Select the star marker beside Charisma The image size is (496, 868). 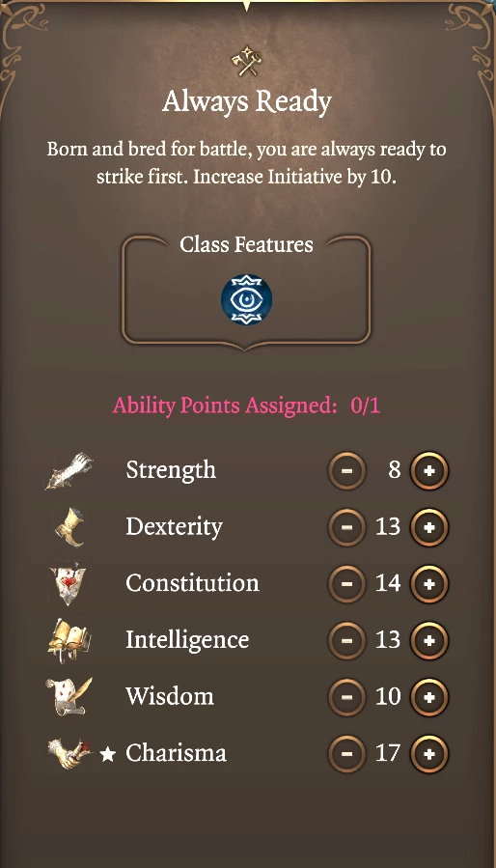[108, 754]
